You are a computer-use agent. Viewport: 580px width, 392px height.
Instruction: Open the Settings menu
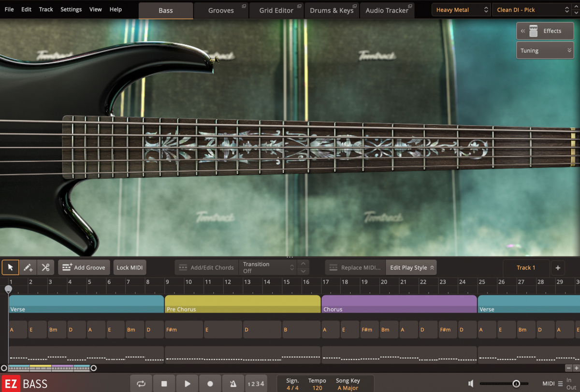click(71, 9)
